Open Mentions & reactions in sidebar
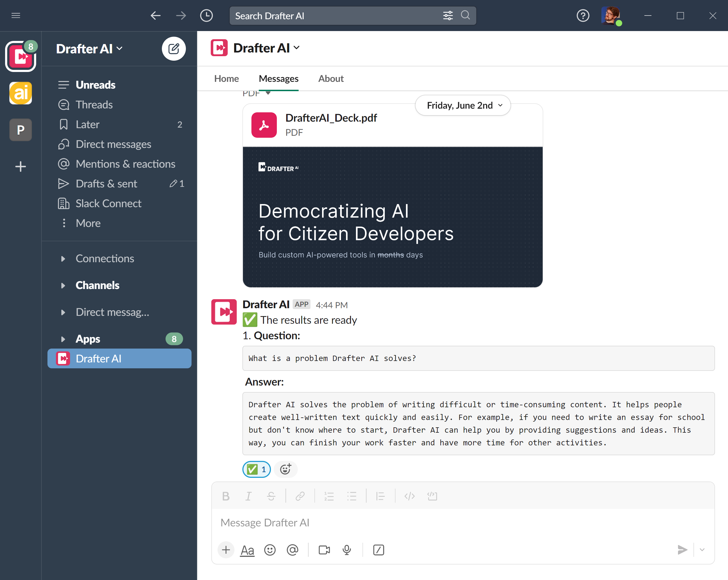The width and height of the screenshot is (728, 580). [125, 164]
